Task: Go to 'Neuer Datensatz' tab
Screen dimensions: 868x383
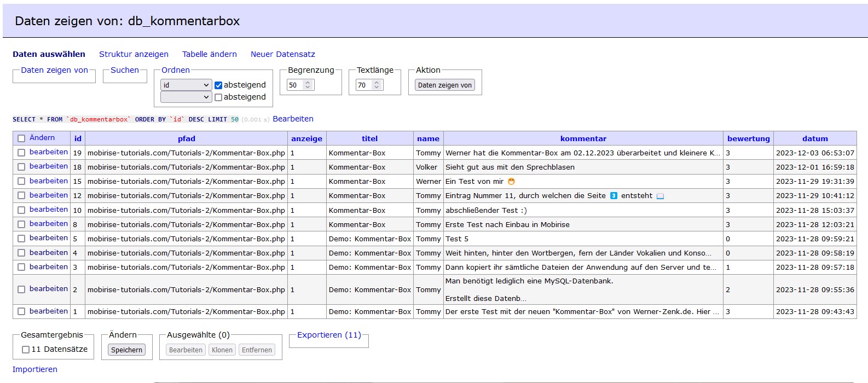Action: pyautogui.click(x=282, y=54)
